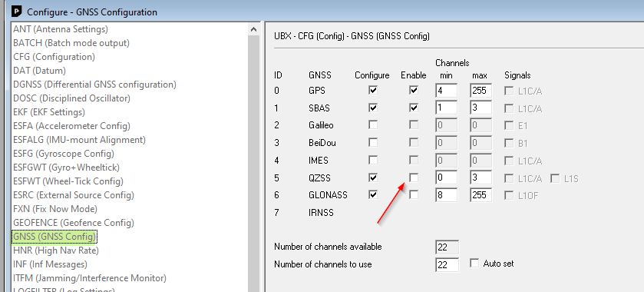This screenshot has width=644, height=292.
Task: Open HNR (High Nav Rate) entry
Action: tap(56, 251)
